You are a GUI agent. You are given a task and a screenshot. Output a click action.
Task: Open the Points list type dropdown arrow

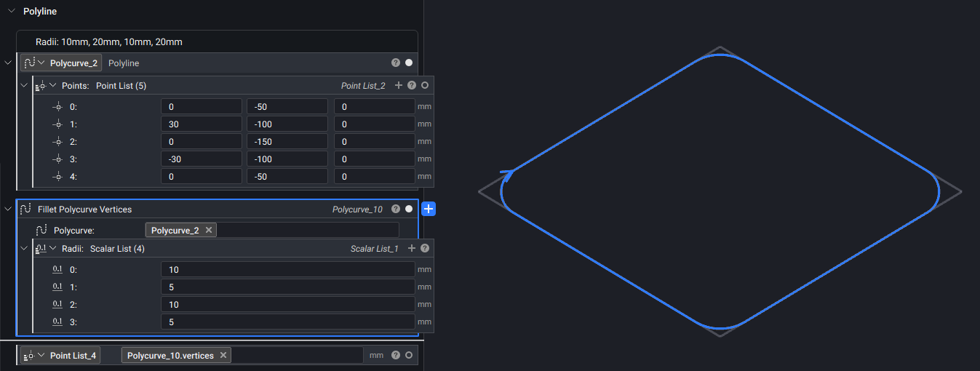pyautogui.click(x=52, y=86)
